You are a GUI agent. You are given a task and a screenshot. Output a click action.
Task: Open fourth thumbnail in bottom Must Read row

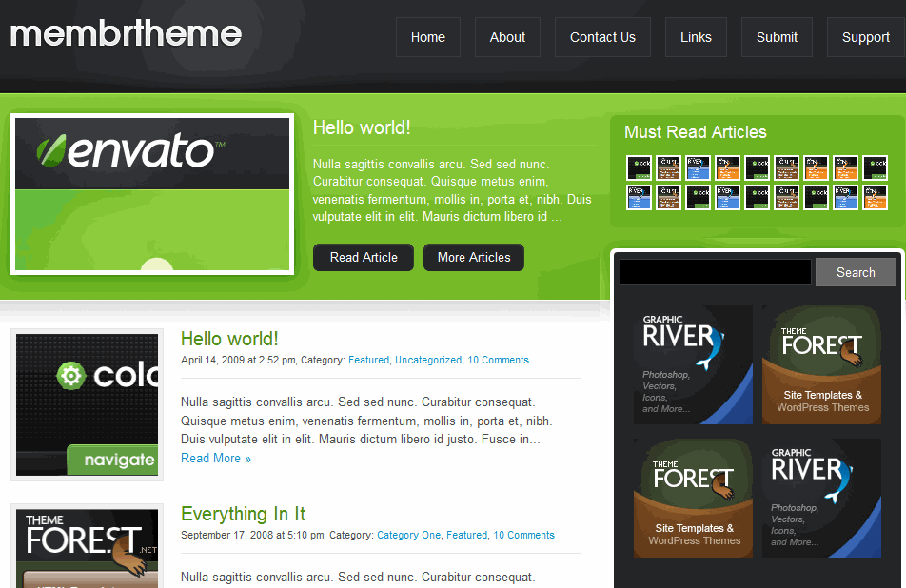727,198
